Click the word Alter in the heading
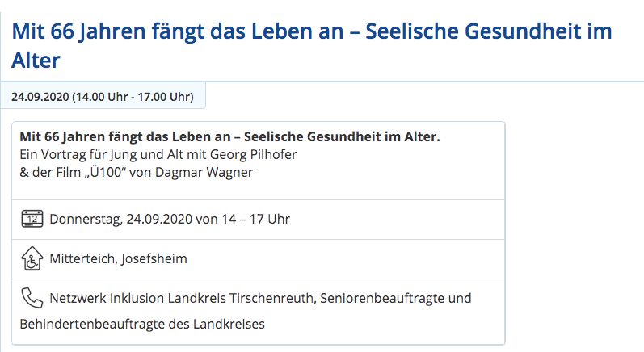Viewport: 644px width, 352px height. (x=36, y=61)
